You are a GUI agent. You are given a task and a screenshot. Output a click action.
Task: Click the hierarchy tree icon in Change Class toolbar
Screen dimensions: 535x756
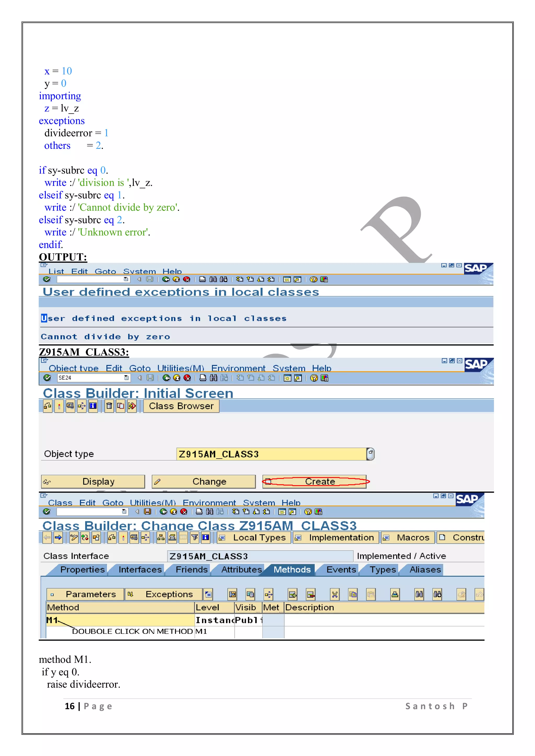(x=161, y=538)
